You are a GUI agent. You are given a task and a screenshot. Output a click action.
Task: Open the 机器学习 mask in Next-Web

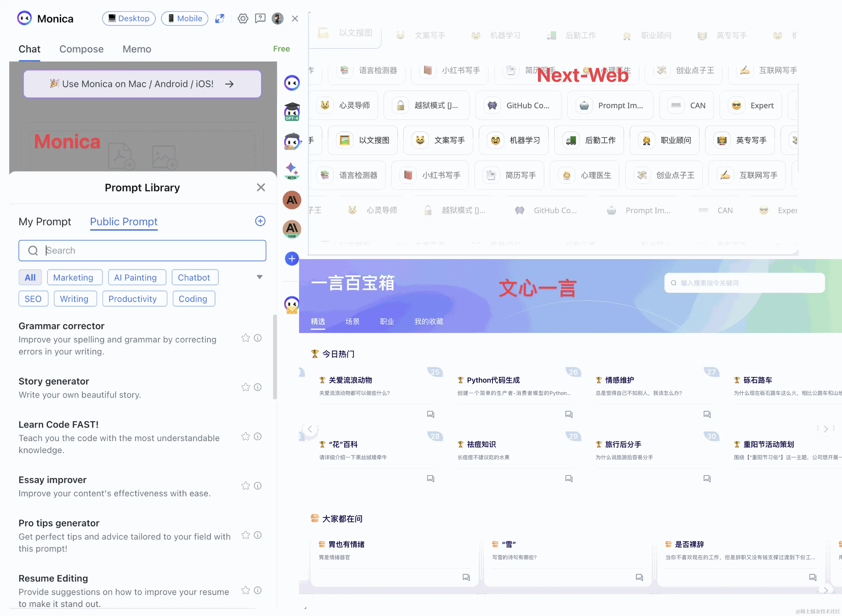point(513,140)
